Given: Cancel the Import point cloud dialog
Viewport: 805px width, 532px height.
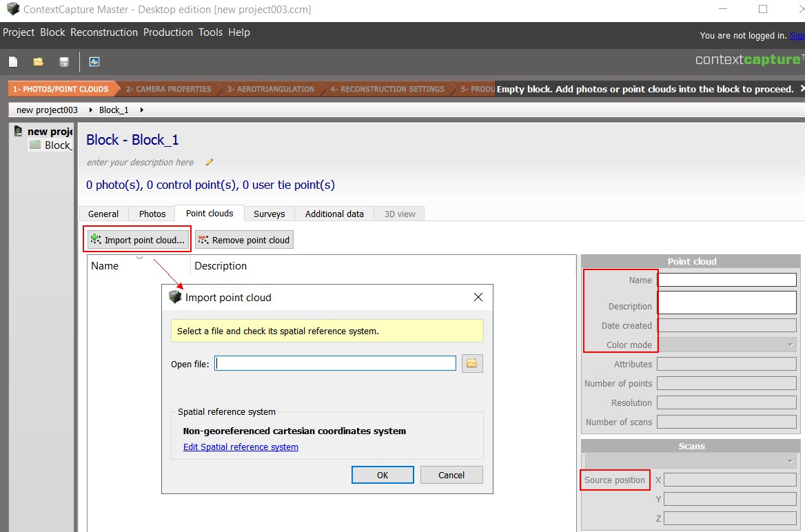Looking at the screenshot, I should tap(451, 475).
